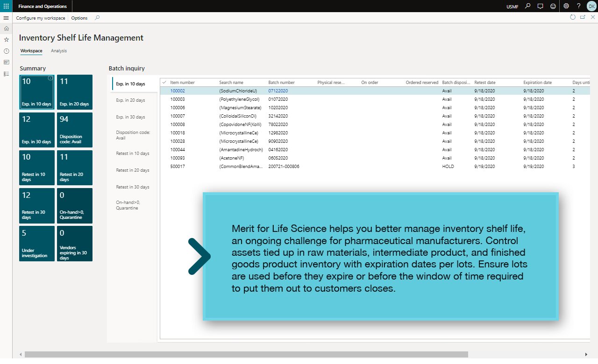Image resolution: width=598 pixels, height=364 pixels.
Task: Open item number 100002 link
Action: click(178, 91)
